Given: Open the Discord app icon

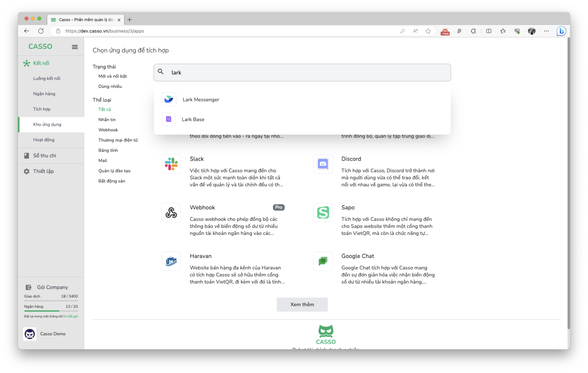Looking at the screenshot, I should (x=323, y=164).
